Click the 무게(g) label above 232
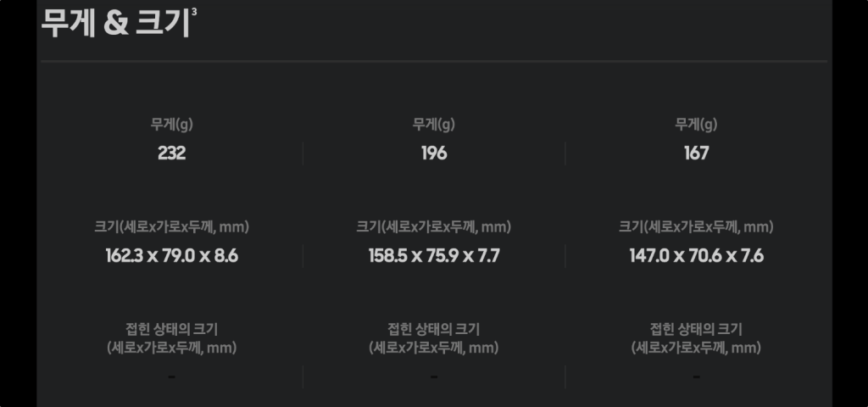The width and height of the screenshot is (868, 407). pyautogui.click(x=171, y=124)
